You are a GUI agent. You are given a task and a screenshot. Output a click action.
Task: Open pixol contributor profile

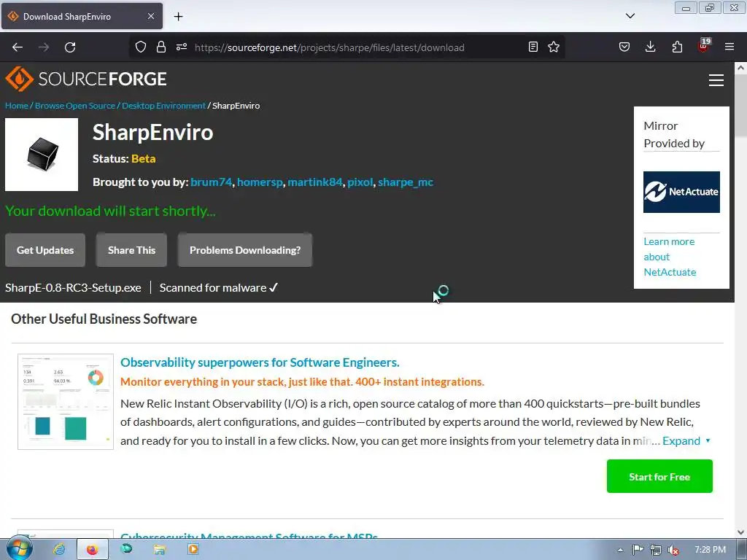click(360, 182)
